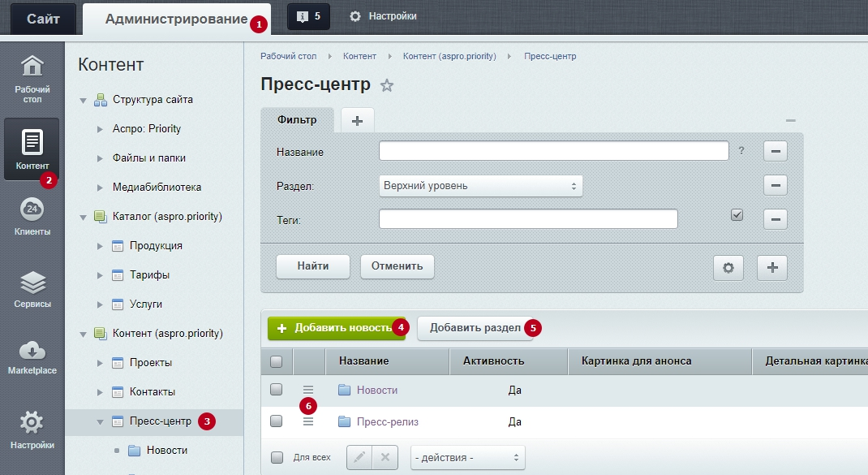The height and width of the screenshot is (475, 868).
Task: Click the notifications counter icon in header
Action: coord(308,16)
